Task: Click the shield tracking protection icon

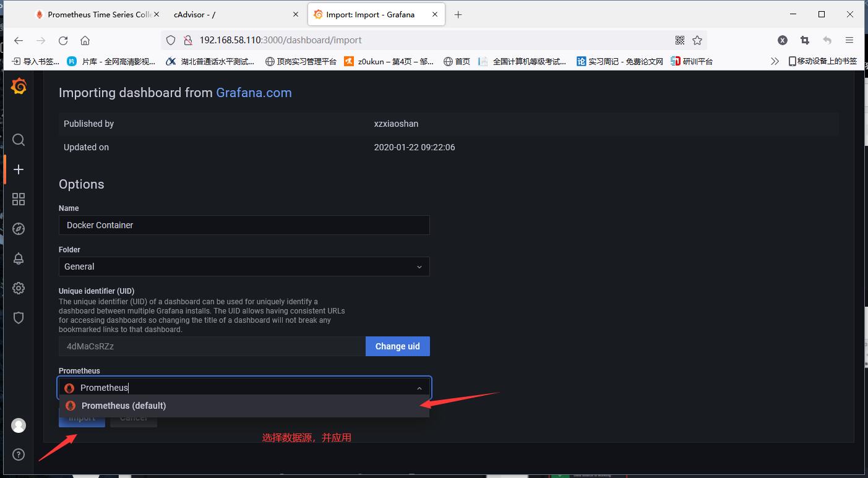Action: [x=171, y=40]
